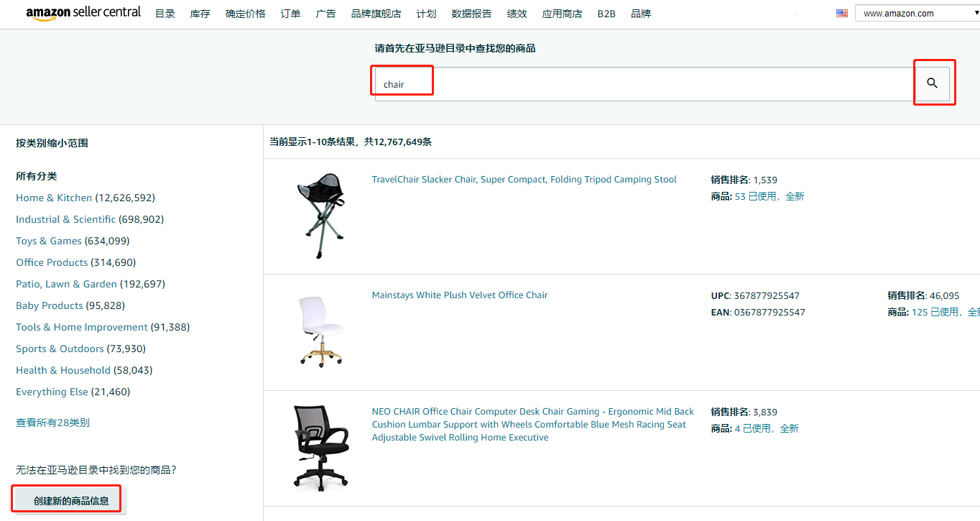Open the B2B menu
980x521 pixels.
pos(606,14)
